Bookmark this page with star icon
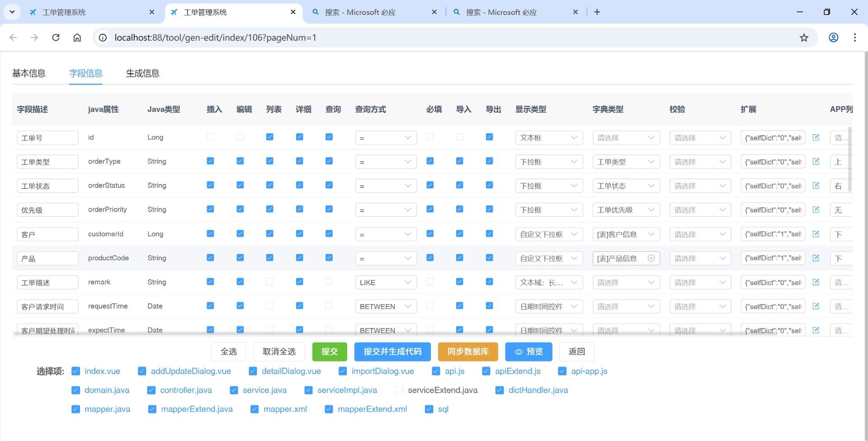Image resolution: width=868 pixels, height=441 pixels. pyautogui.click(x=804, y=38)
